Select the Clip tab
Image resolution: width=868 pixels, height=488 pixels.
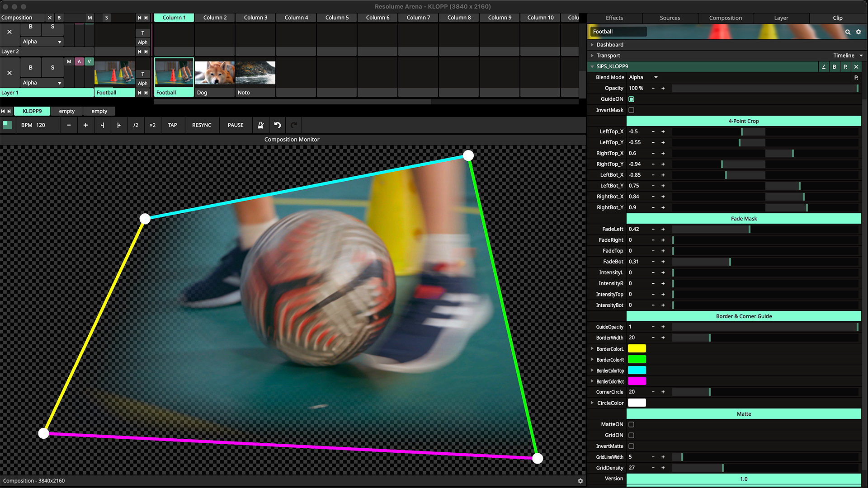point(838,18)
